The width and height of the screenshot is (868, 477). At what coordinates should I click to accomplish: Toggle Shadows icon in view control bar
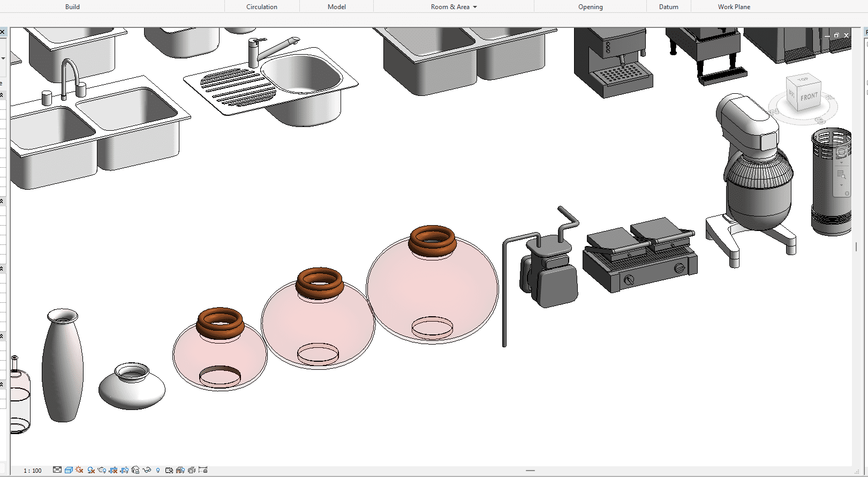click(91, 470)
